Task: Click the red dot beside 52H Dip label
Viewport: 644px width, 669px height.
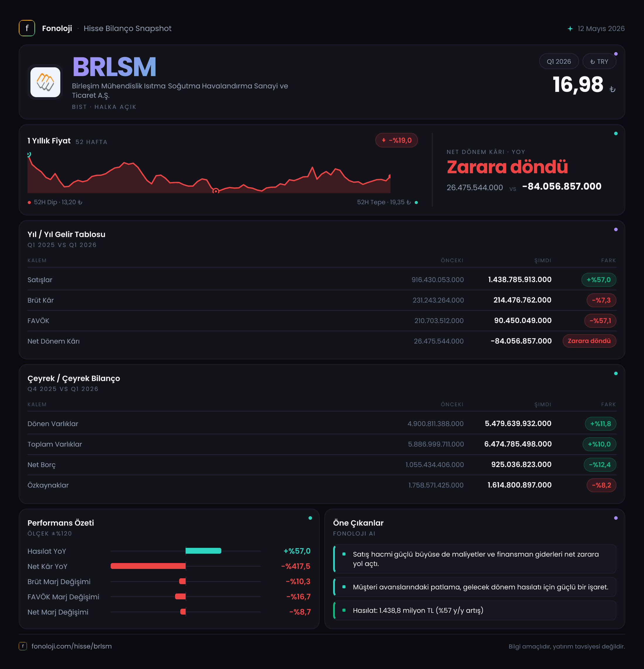Action: coord(29,203)
